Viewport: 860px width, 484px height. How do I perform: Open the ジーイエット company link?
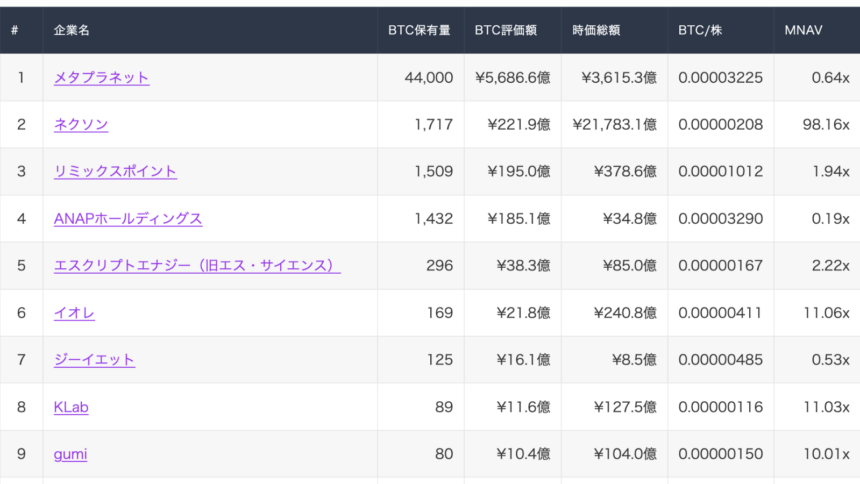point(94,359)
